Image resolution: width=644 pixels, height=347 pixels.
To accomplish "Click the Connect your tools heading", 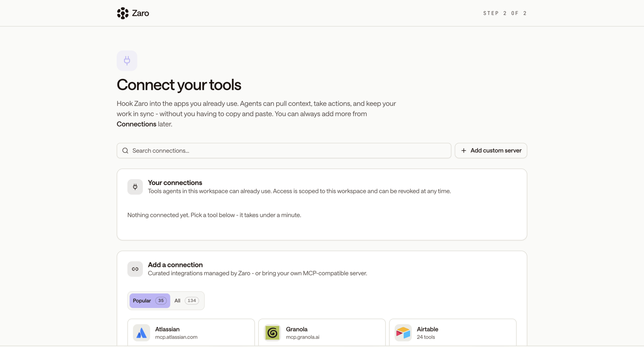I will click(x=179, y=85).
